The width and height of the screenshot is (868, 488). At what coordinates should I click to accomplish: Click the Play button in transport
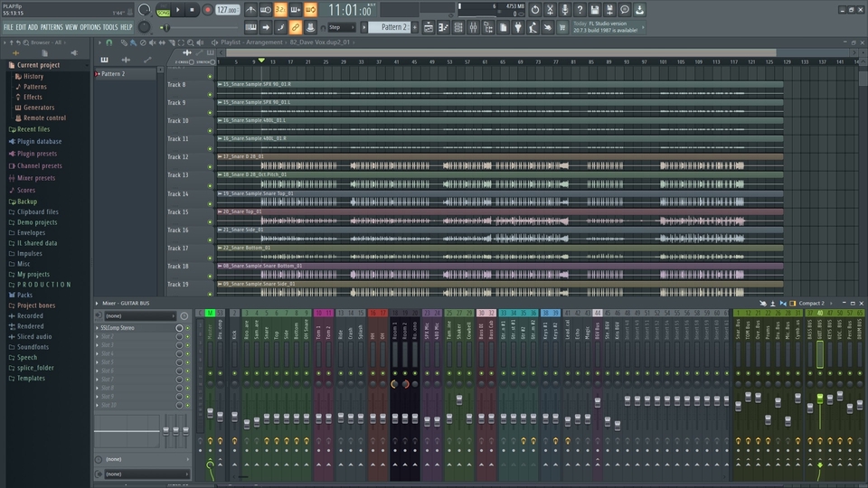click(x=178, y=10)
